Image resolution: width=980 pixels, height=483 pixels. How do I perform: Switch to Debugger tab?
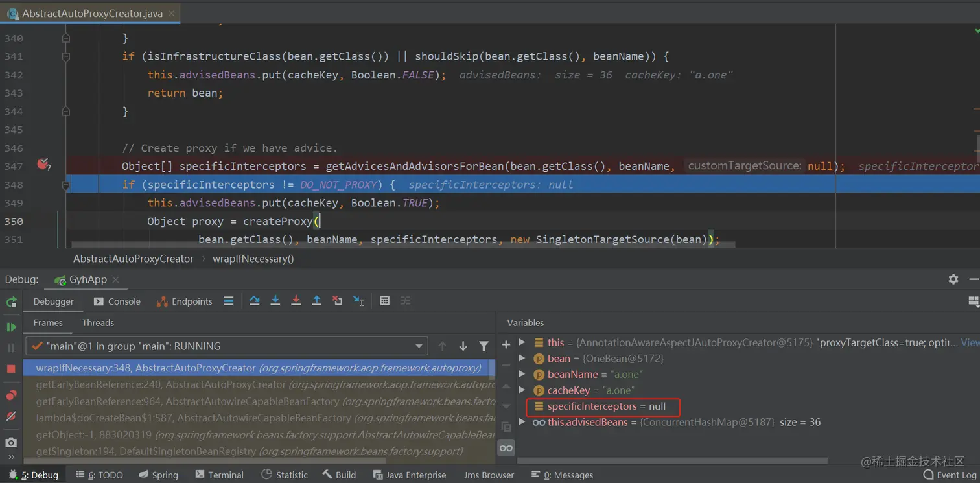[x=54, y=301]
